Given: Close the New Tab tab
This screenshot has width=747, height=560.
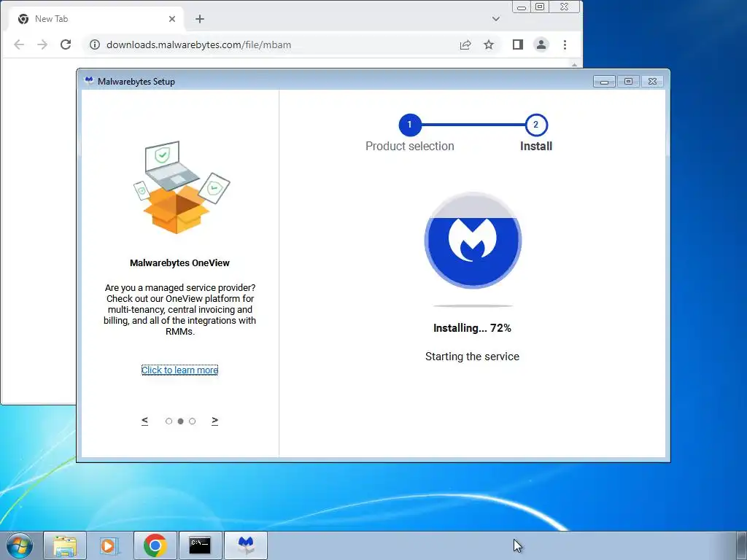Looking at the screenshot, I should click(172, 19).
